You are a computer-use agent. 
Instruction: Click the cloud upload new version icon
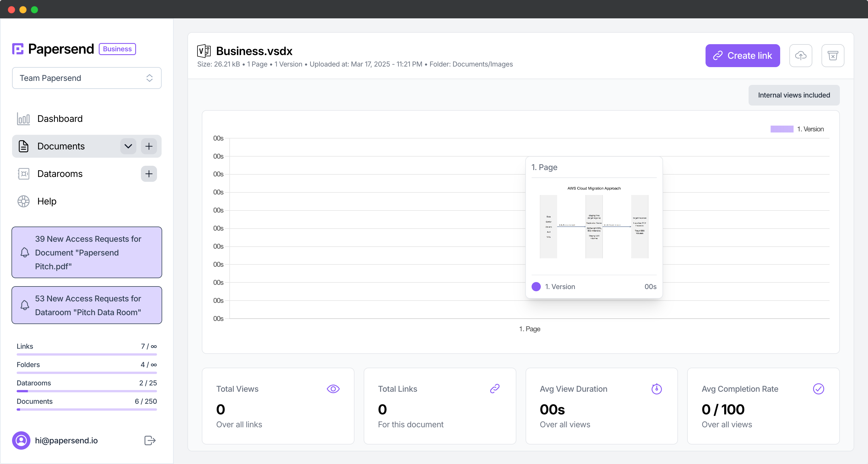(800, 56)
